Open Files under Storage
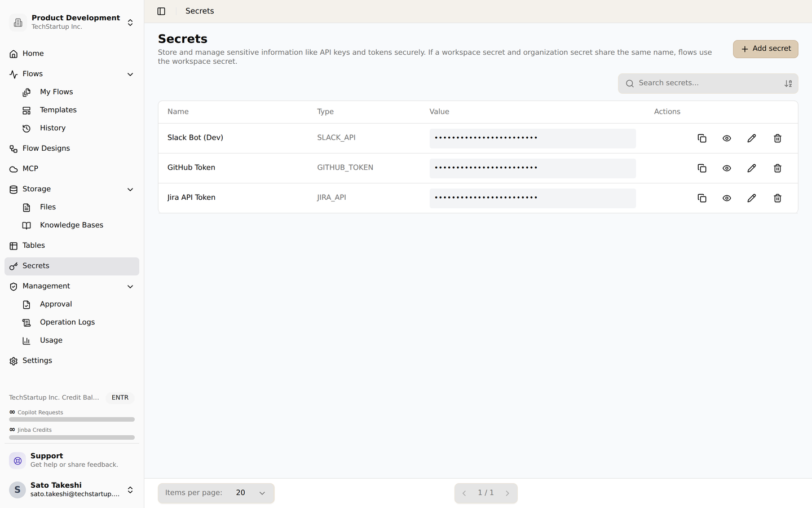The height and width of the screenshot is (508, 812). tap(78, 207)
